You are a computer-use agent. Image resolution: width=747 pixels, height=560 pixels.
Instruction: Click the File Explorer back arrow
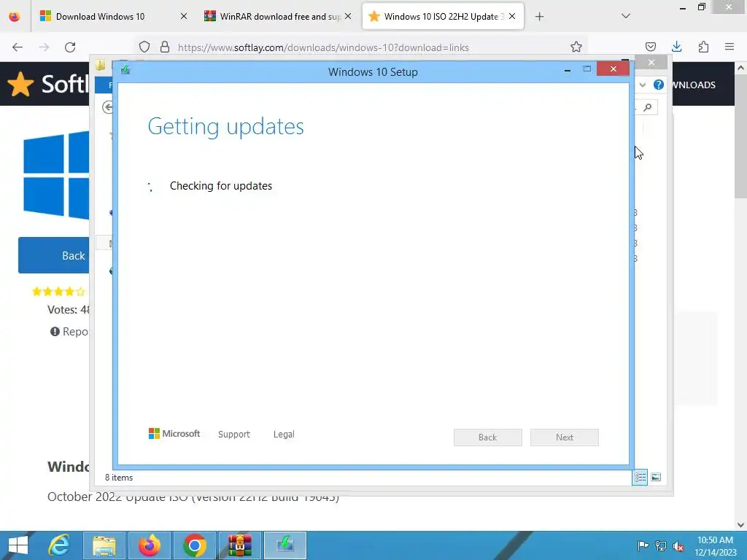[x=108, y=108]
